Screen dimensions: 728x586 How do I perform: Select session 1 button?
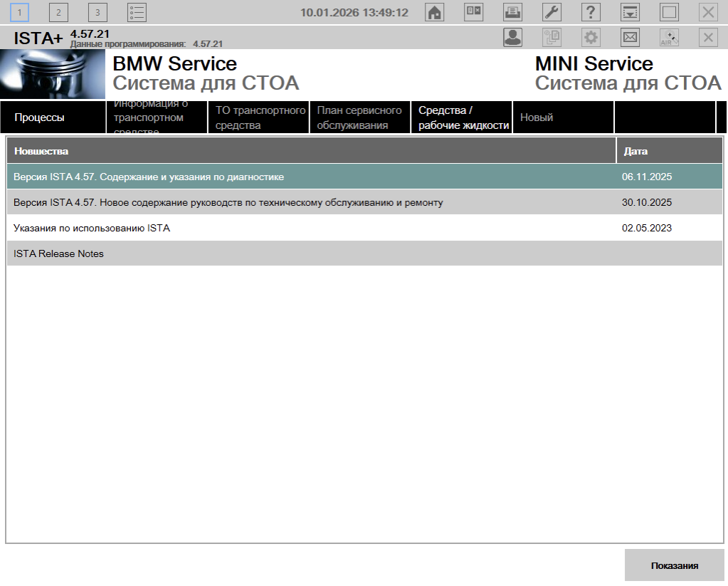click(19, 12)
